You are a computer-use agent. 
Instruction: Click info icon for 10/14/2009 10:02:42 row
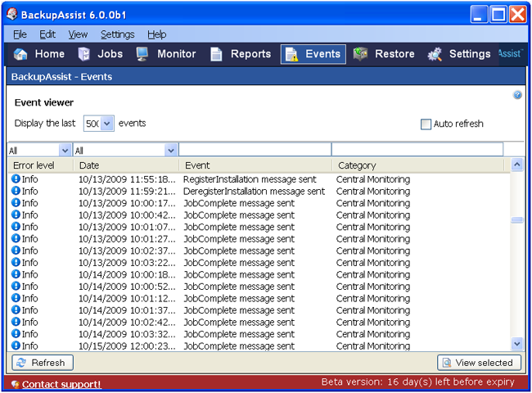(x=16, y=322)
